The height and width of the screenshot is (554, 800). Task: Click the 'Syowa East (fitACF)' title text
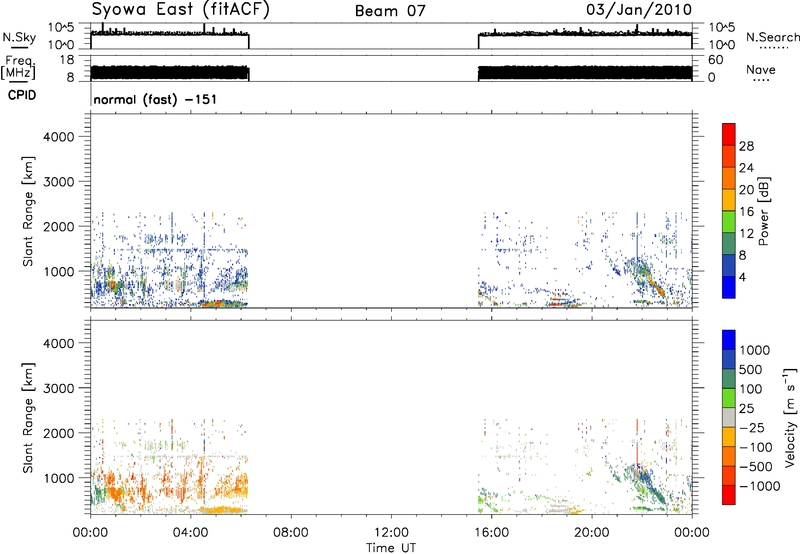coord(180,9)
